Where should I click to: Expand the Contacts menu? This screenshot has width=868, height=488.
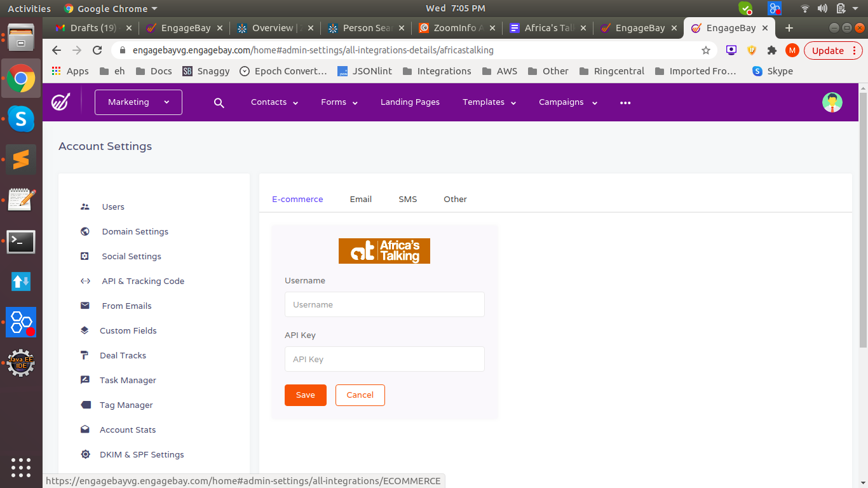pos(275,102)
